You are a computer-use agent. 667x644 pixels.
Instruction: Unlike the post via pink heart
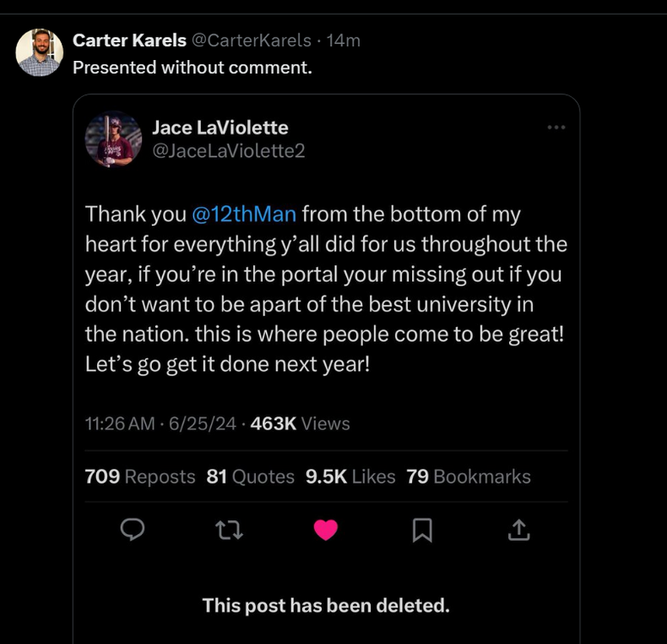pos(325,531)
